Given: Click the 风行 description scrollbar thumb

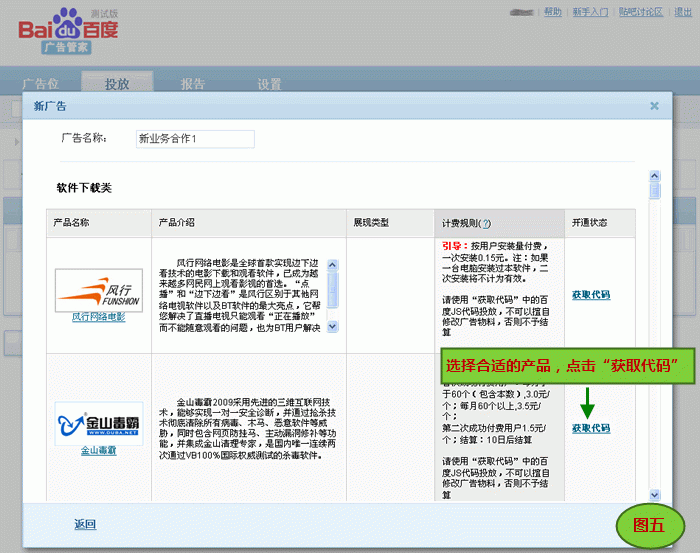Looking at the screenshot, I should [332, 290].
